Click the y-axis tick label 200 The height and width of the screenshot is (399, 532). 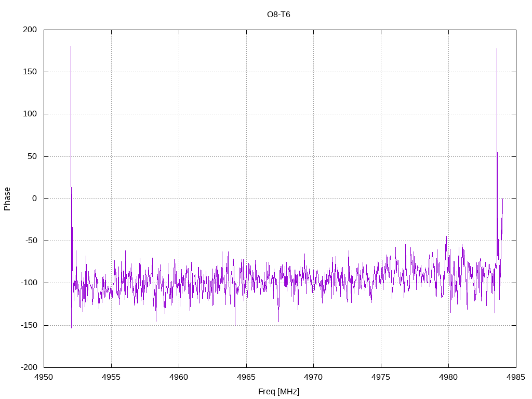(30, 30)
